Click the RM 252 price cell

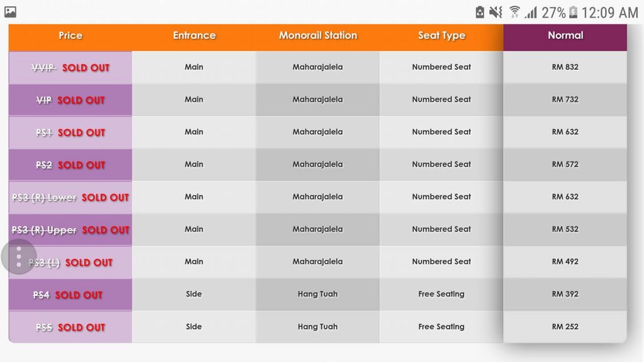[565, 327]
